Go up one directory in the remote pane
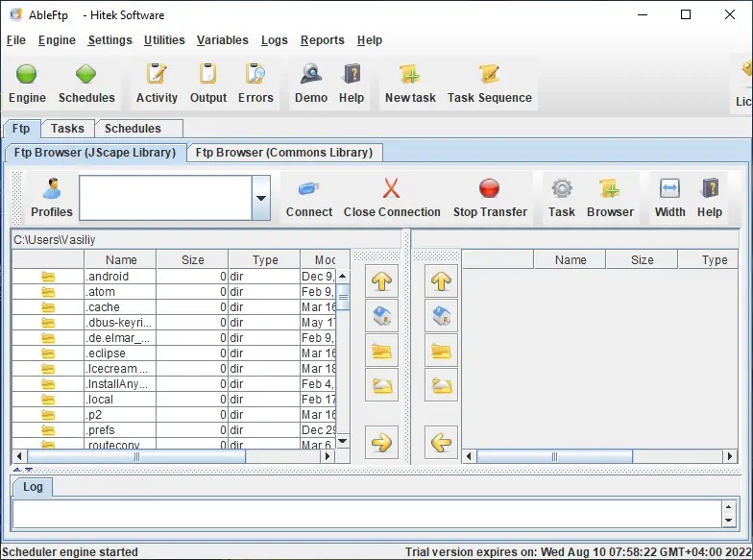Screen dimensions: 753x560 (442, 280)
